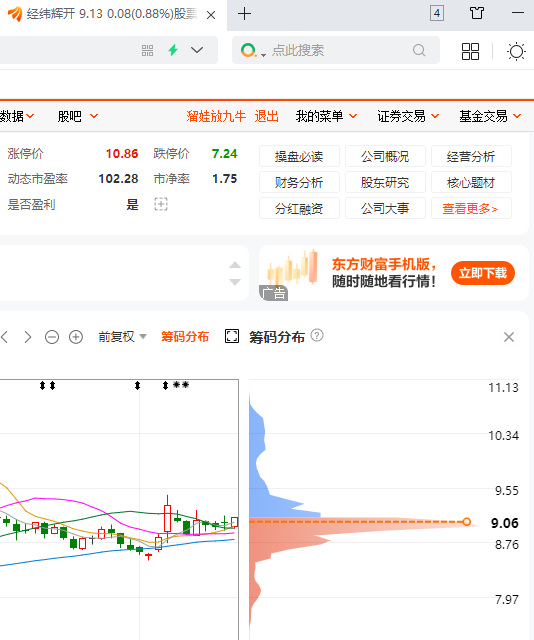Open the 证券交易 menu

408,116
